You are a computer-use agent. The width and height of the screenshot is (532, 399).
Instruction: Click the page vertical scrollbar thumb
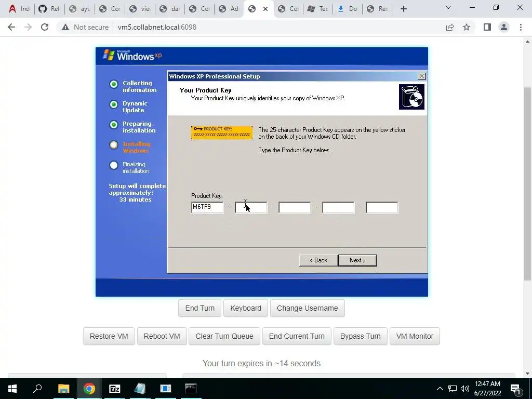527,184
